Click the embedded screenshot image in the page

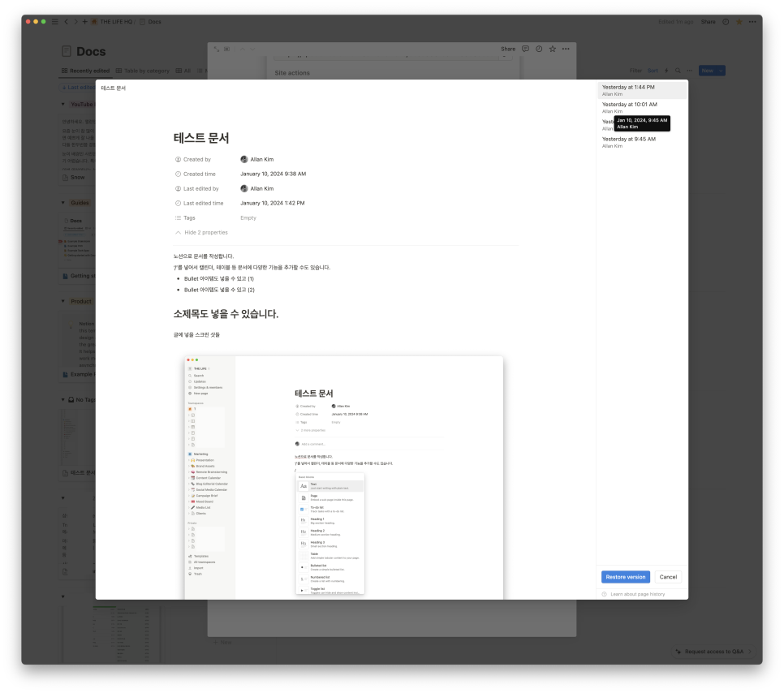pyautogui.click(x=344, y=477)
